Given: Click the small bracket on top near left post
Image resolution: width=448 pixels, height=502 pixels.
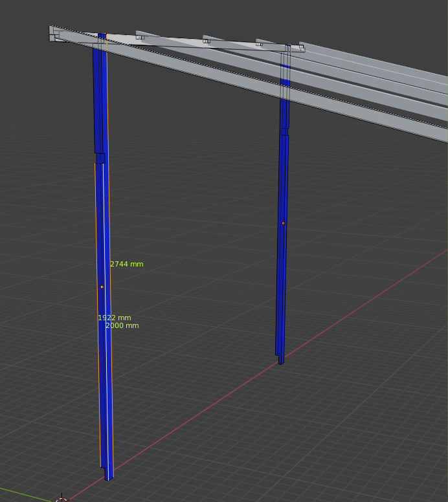Looking at the screenshot, I should coord(139,38).
